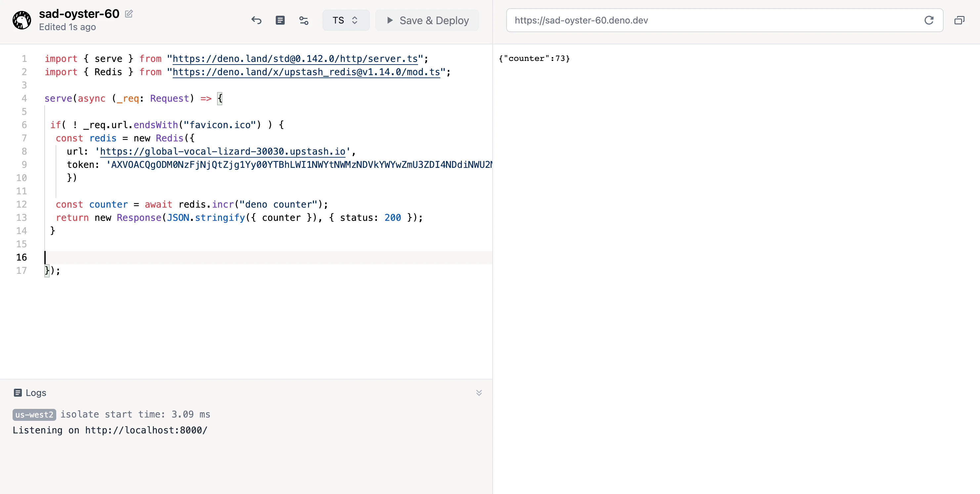Click the edit project name pencil icon
Image resolution: width=980 pixels, height=494 pixels.
[129, 14]
